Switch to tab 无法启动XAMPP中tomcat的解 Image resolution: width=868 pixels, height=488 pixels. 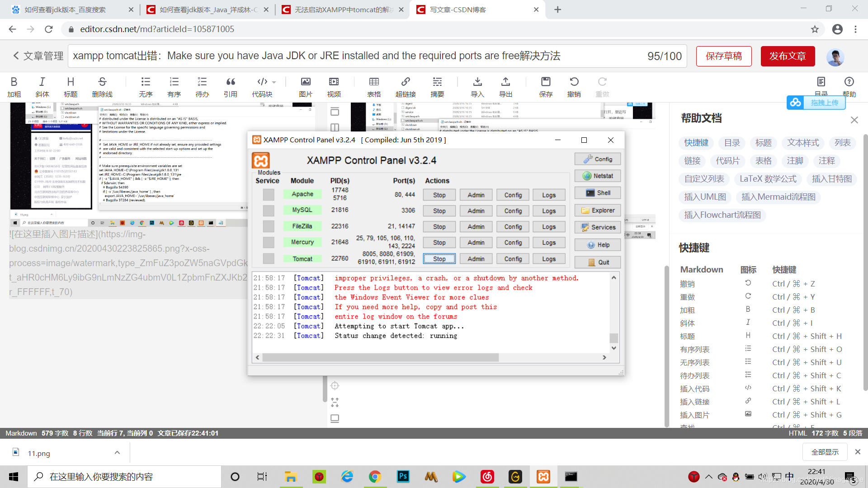pyautogui.click(x=344, y=9)
